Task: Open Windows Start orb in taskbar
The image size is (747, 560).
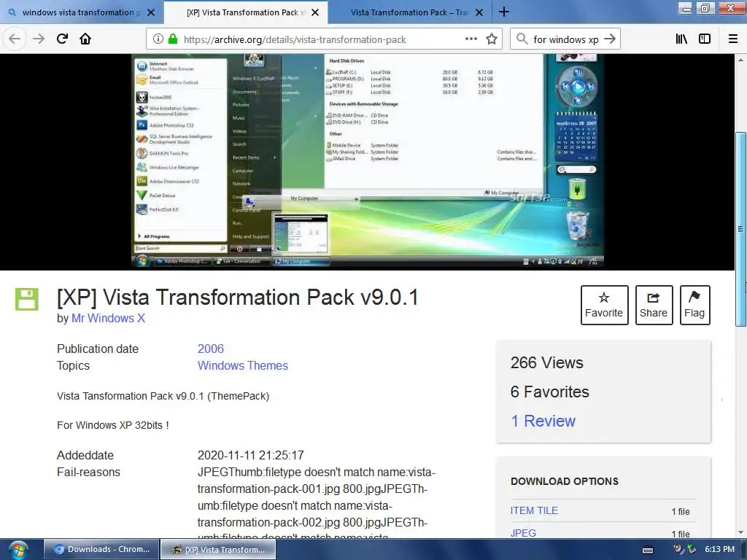Action: click(x=18, y=550)
